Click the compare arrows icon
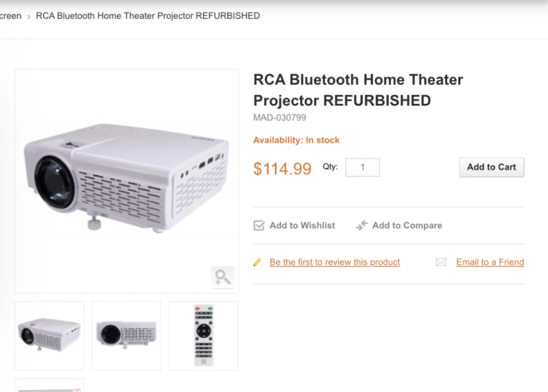Screen dimensions: 548x392 (362, 225)
